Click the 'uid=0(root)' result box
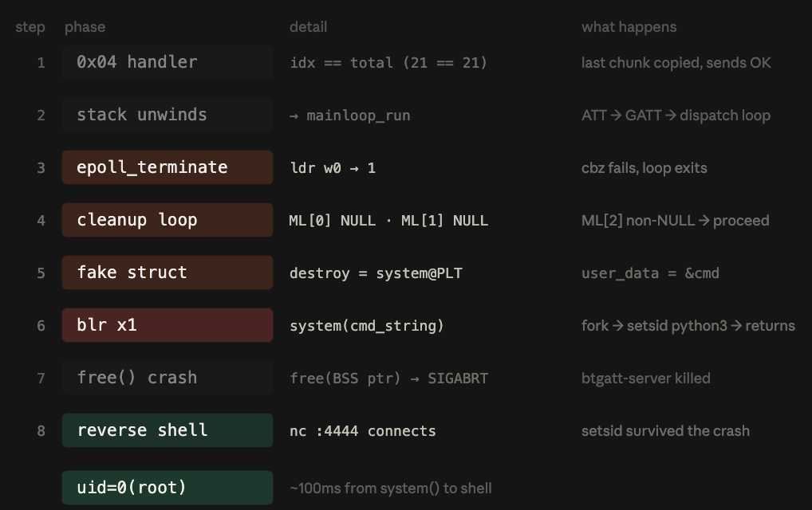The image size is (812, 510). (168, 487)
